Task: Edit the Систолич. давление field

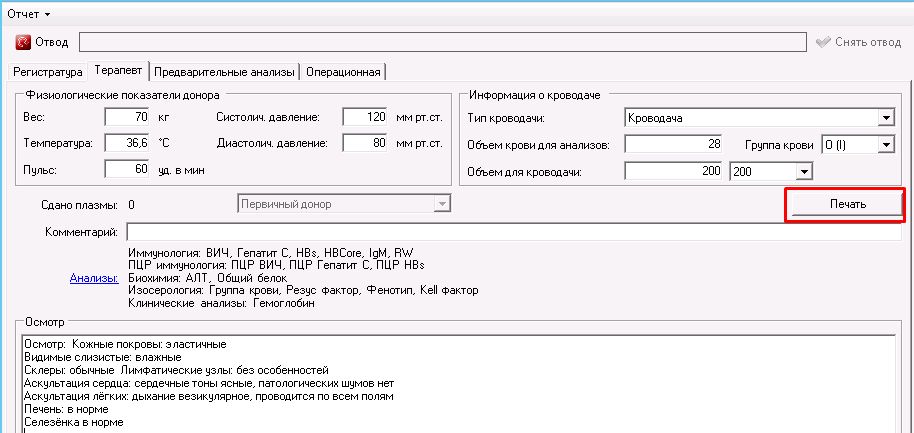Action: coord(365,117)
